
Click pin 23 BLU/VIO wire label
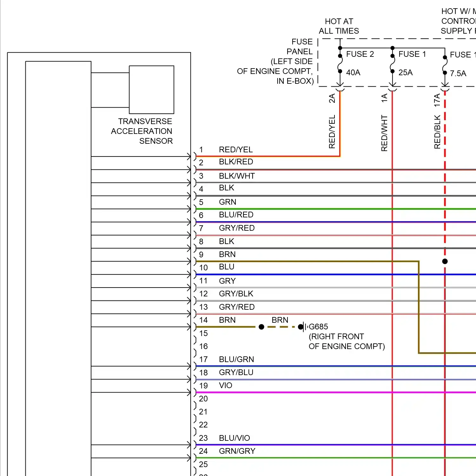tap(235, 438)
